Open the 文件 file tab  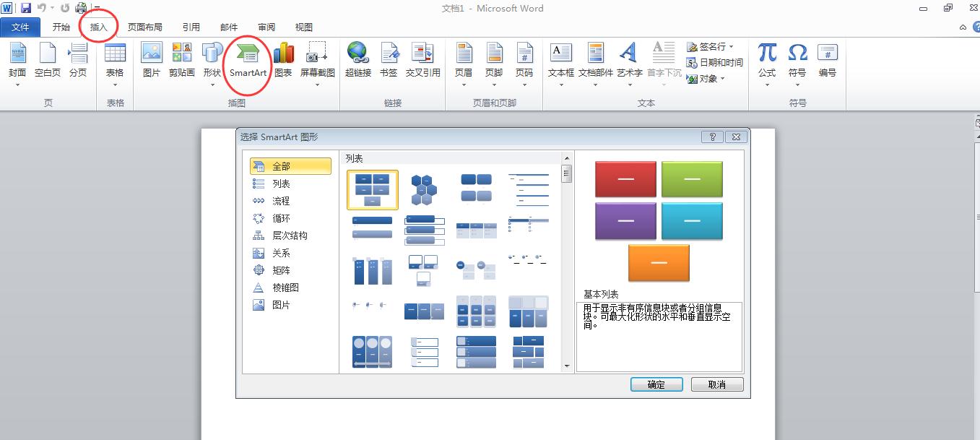[20, 27]
